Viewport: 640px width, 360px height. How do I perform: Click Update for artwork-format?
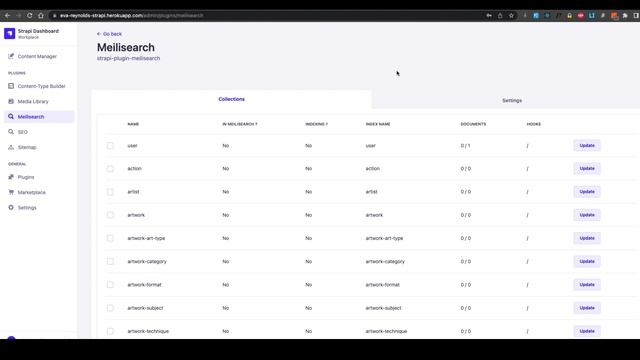pyautogui.click(x=587, y=284)
